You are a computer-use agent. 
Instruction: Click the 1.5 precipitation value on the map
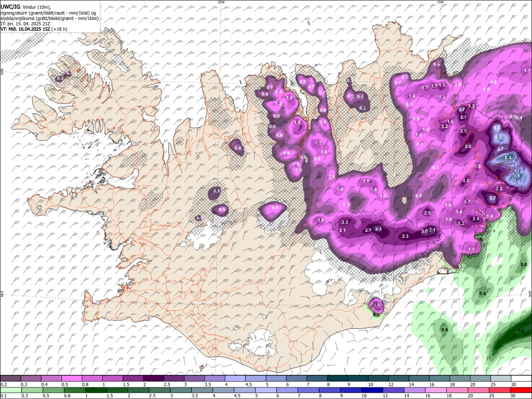click(x=319, y=143)
